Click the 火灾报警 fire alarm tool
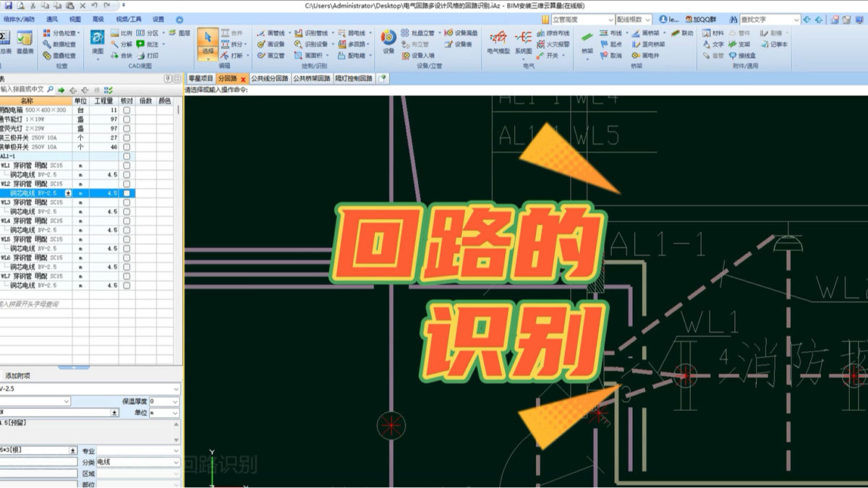868x488 pixels. (553, 44)
